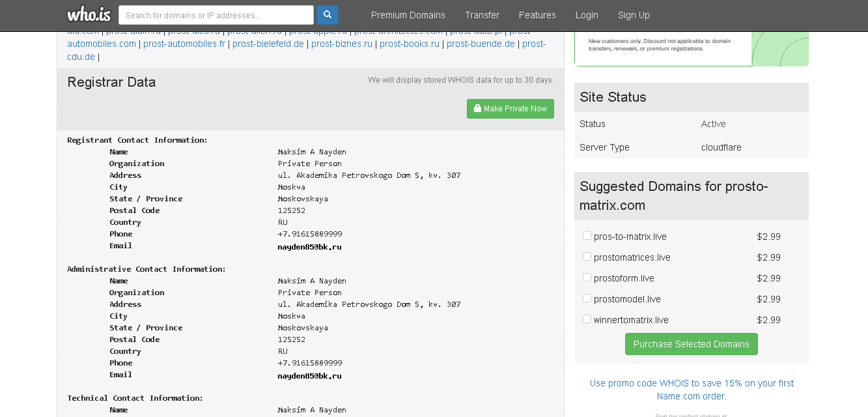Tick the prostoform.live checkbox

[587, 278]
